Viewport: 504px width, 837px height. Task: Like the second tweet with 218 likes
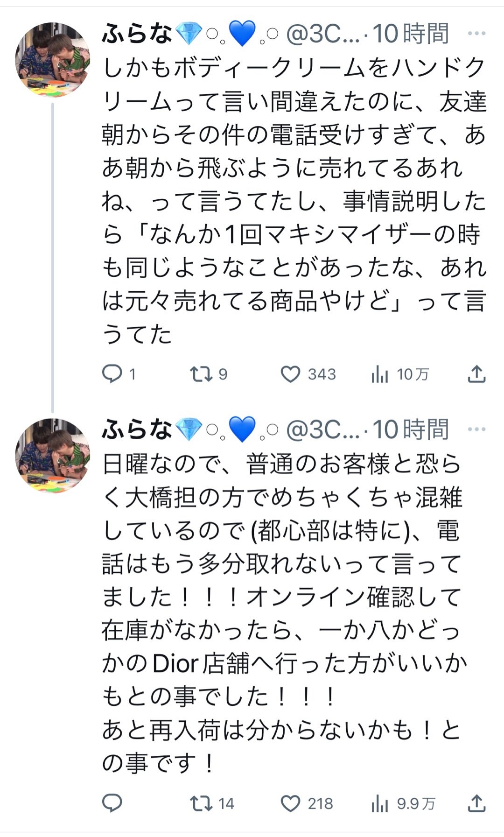pyautogui.click(x=290, y=803)
